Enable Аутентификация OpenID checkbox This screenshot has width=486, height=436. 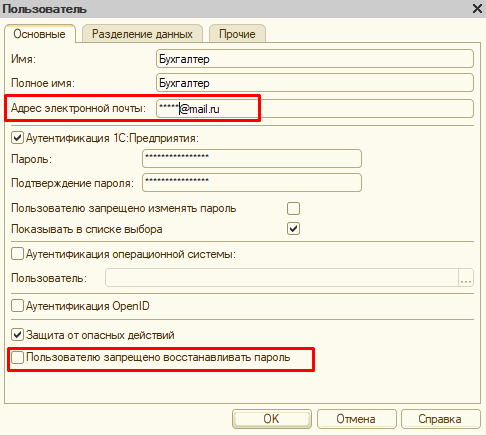click(x=17, y=305)
